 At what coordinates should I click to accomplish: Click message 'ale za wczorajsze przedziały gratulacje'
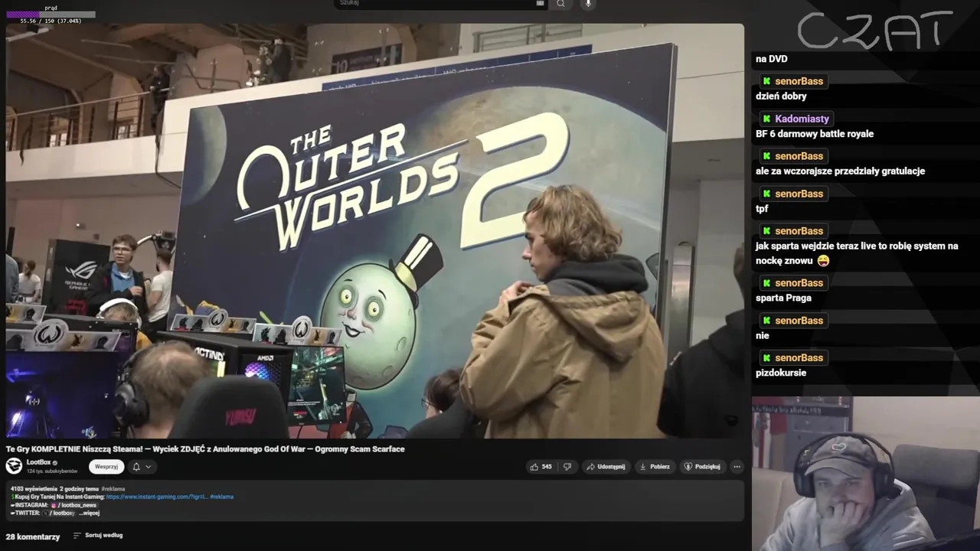pos(840,171)
